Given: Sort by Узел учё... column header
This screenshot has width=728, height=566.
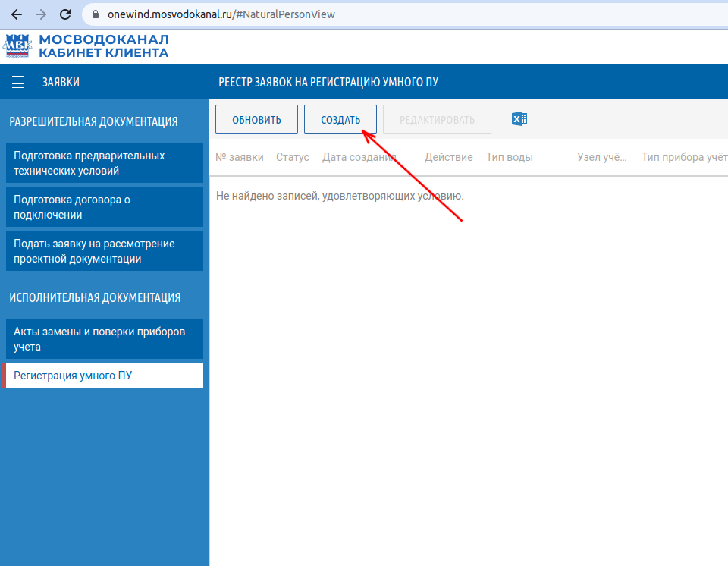Looking at the screenshot, I should pyautogui.click(x=601, y=157).
